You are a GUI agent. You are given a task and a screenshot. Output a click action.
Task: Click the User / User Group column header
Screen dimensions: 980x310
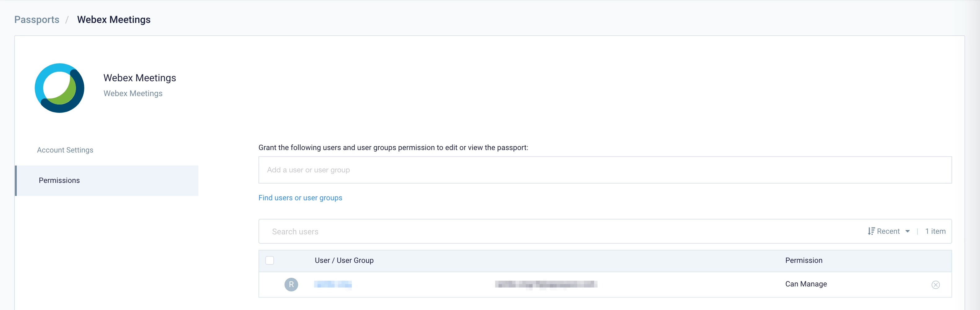pos(344,260)
